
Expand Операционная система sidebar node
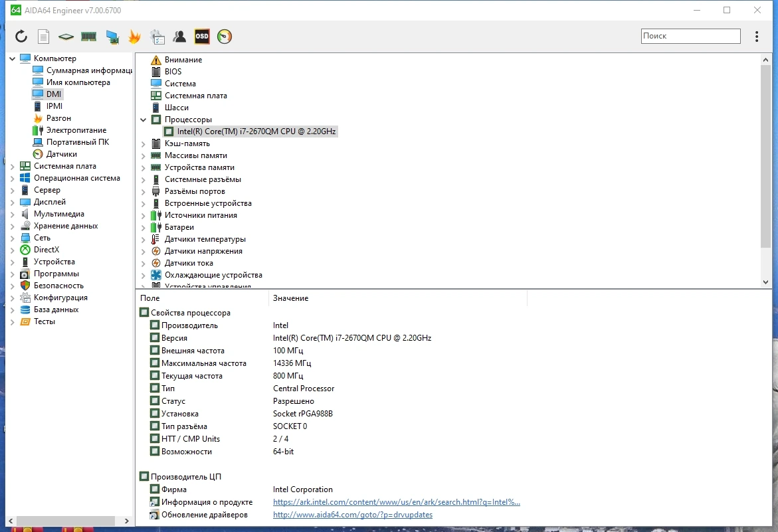pos(13,178)
